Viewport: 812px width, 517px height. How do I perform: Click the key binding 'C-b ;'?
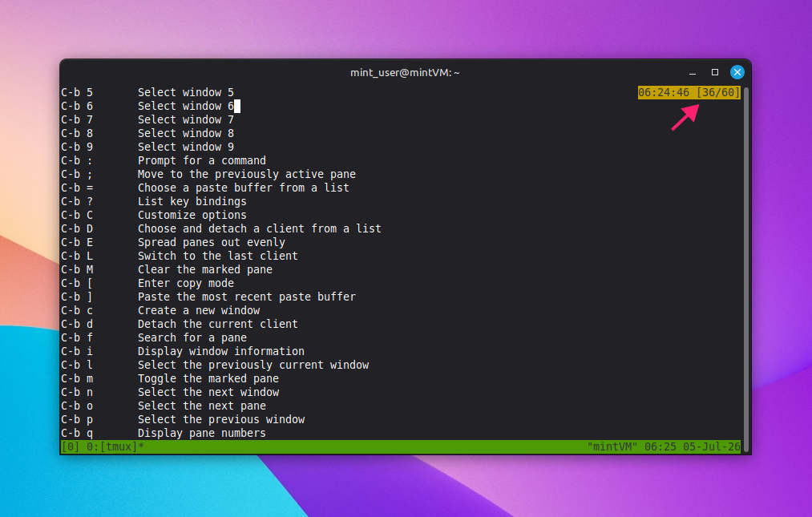pyautogui.click(x=77, y=174)
